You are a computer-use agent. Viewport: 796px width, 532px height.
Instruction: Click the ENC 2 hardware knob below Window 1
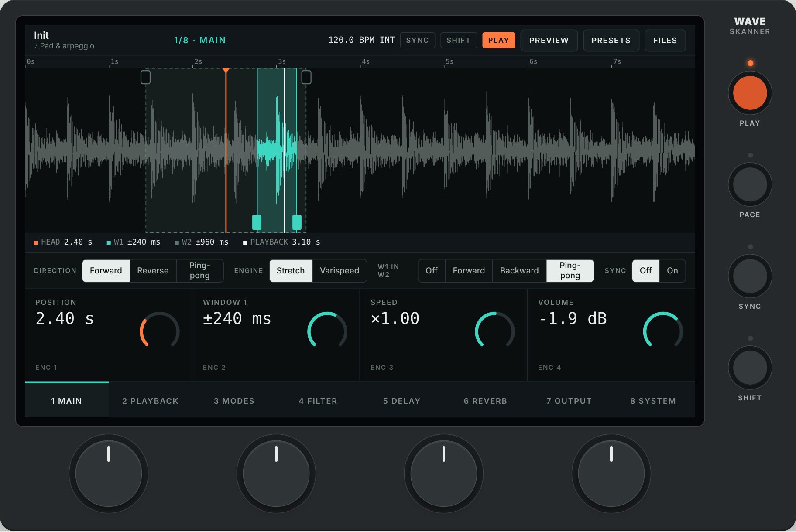pyautogui.click(x=276, y=474)
